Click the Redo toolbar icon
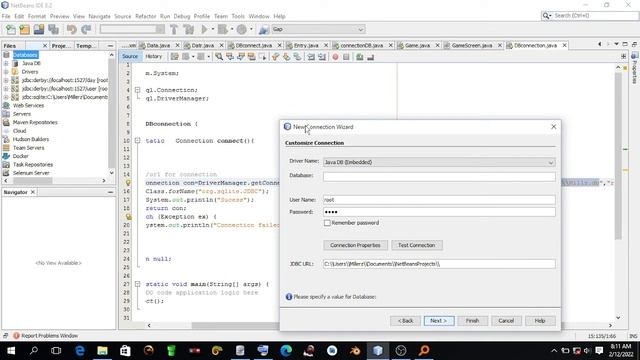 click(x=86, y=29)
